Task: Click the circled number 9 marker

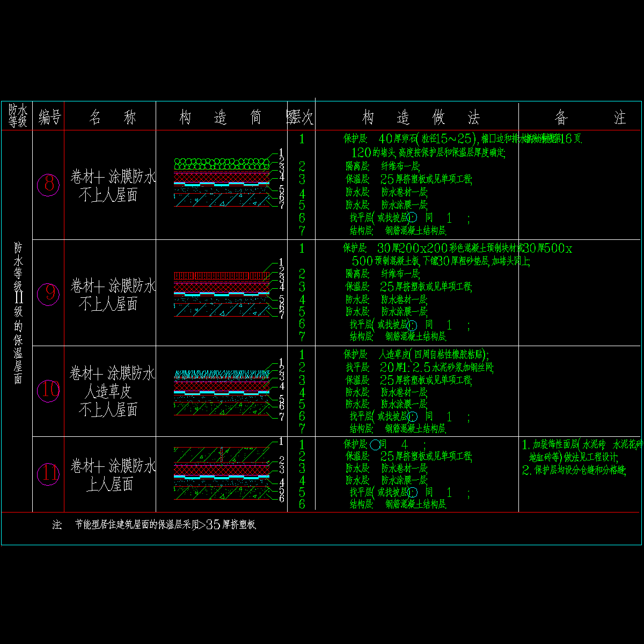Action: [48, 294]
